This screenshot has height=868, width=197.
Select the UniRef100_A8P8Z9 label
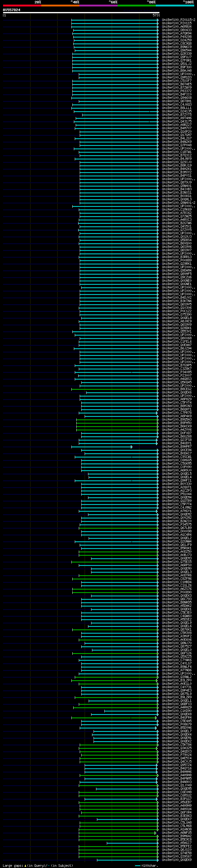click(177, 399)
